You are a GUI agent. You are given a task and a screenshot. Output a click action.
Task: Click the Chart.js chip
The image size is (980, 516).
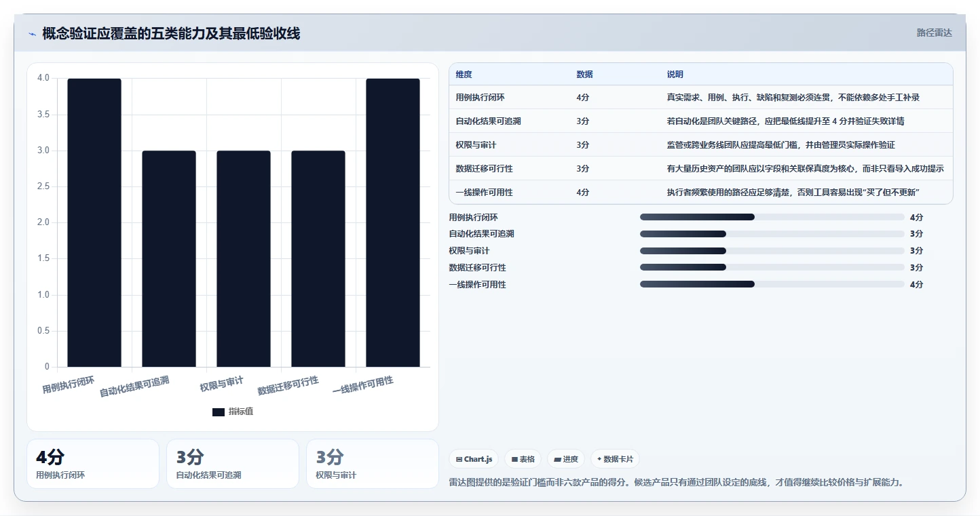pos(474,459)
